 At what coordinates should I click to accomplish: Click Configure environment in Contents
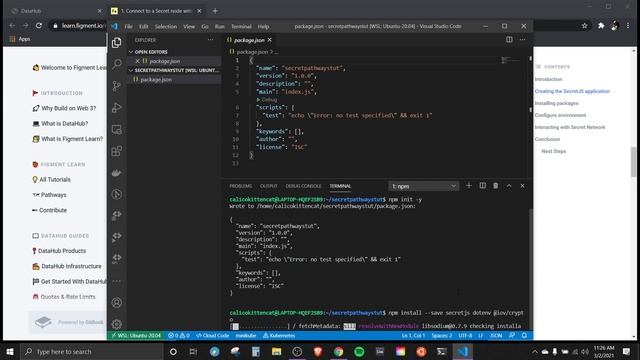[x=560, y=115]
